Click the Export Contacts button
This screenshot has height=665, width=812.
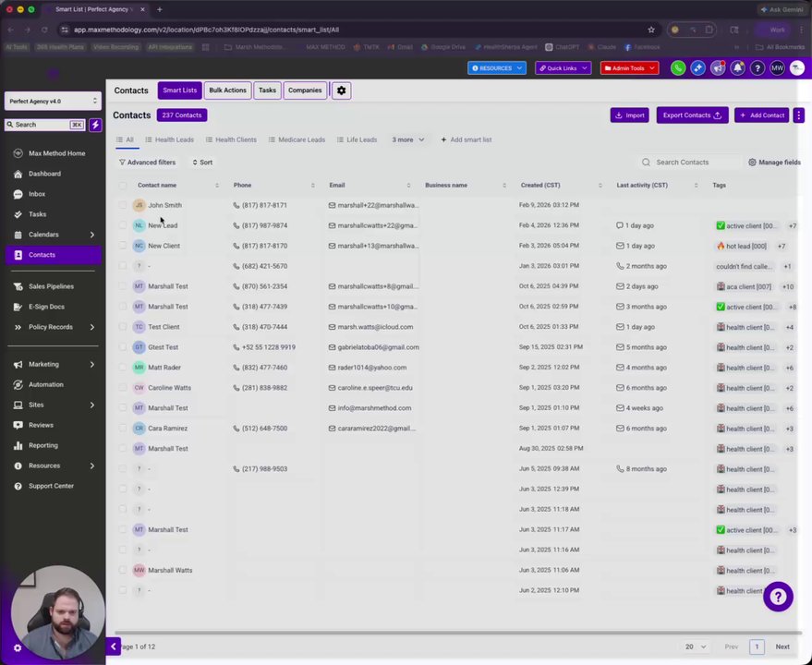(x=693, y=115)
